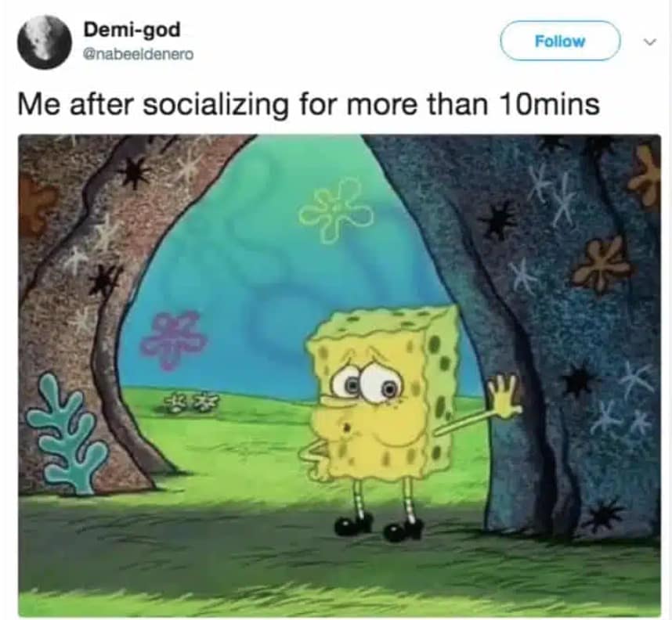Viewport: 672px width, 620px height.
Task: Click the Demi-god display name
Action: 132,30
